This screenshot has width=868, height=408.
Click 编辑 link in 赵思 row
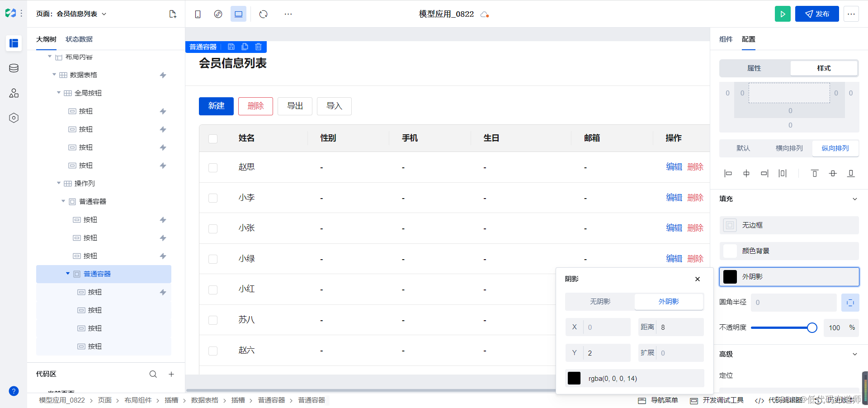[674, 167]
